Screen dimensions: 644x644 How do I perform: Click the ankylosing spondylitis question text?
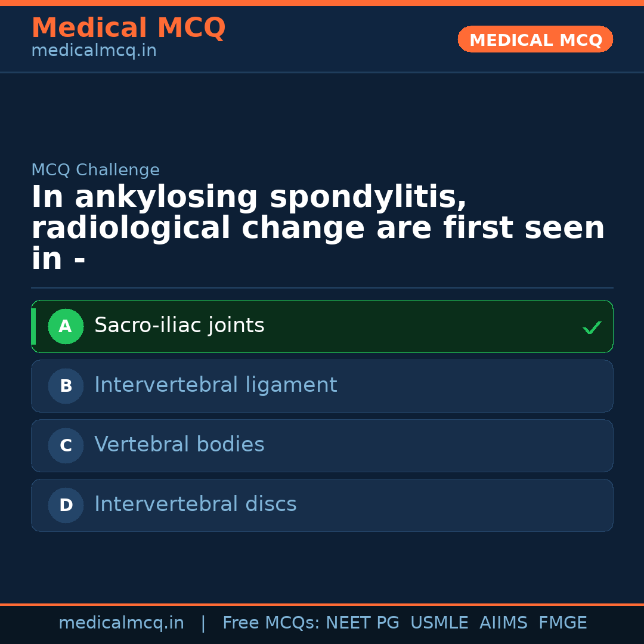tap(317, 228)
